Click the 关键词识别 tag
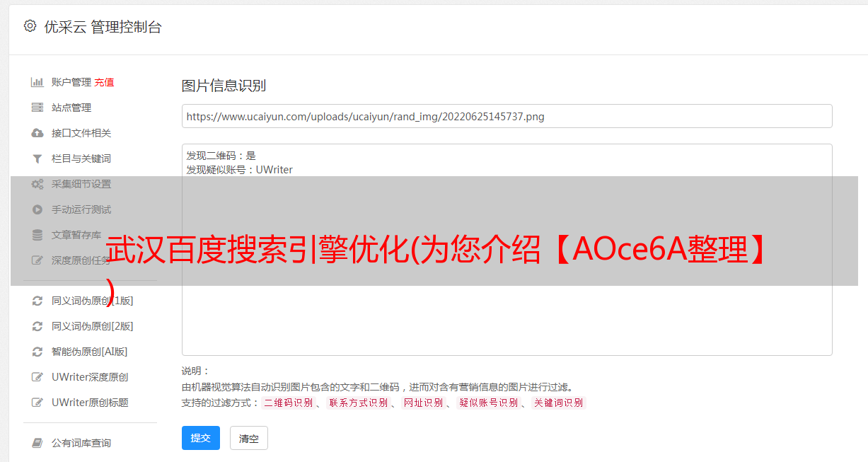The height and width of the screenshot is (462, 868). coord(559,403)
